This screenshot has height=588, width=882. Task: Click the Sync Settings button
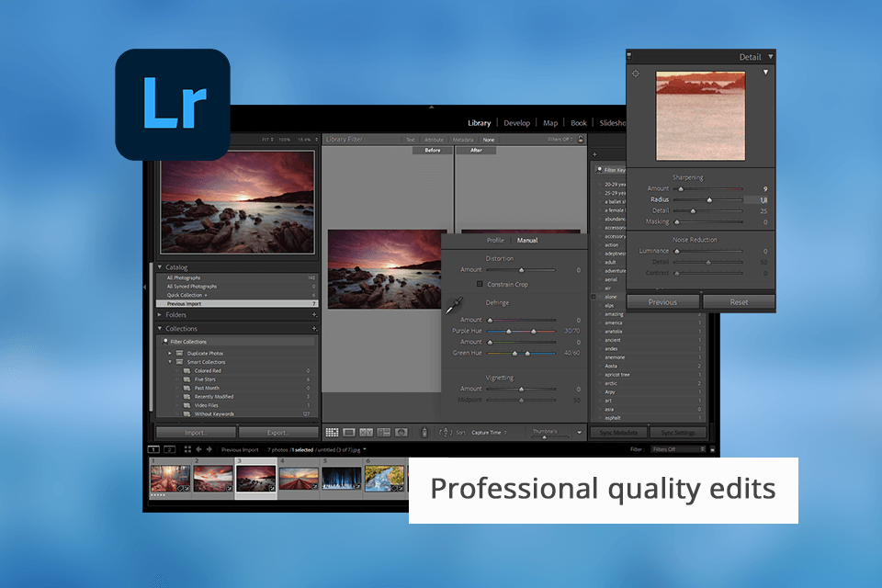[x=678, y=432]
